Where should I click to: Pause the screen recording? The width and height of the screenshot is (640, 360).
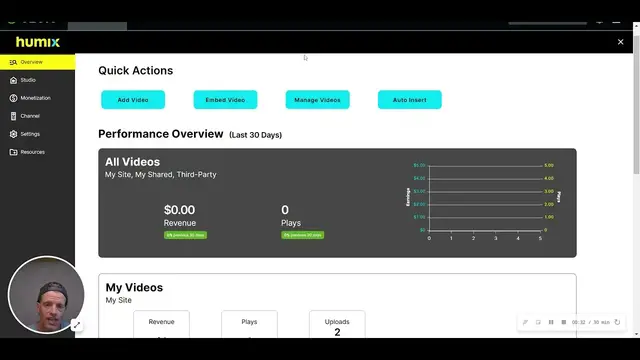551,322
